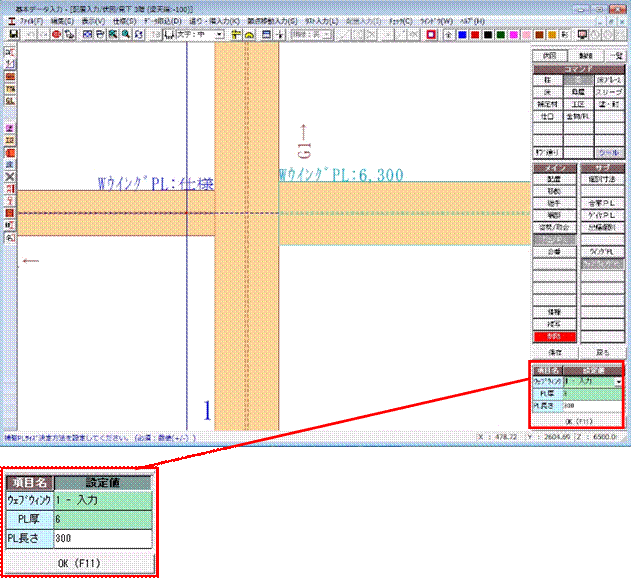Select the green color swatch in toolbar
This screenshot has height=578, width=631.
click(x=501, y=35)
